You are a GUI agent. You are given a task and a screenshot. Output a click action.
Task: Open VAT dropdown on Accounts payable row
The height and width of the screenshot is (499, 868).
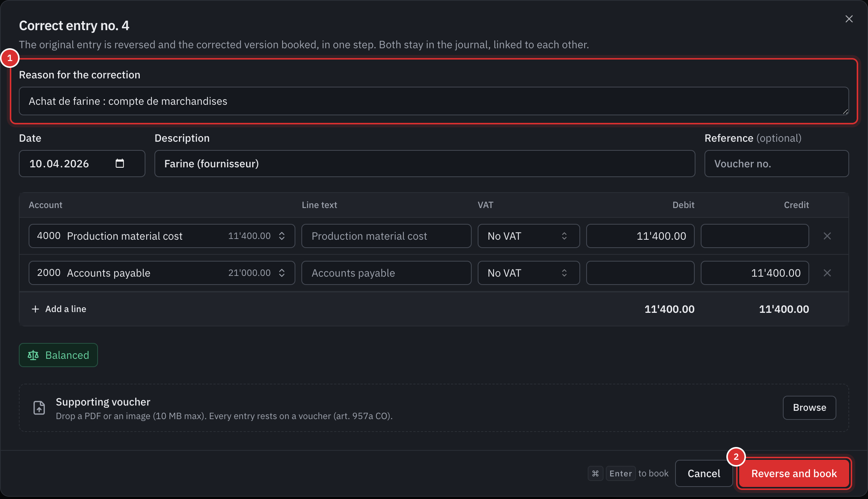click(x=529, y=273)
